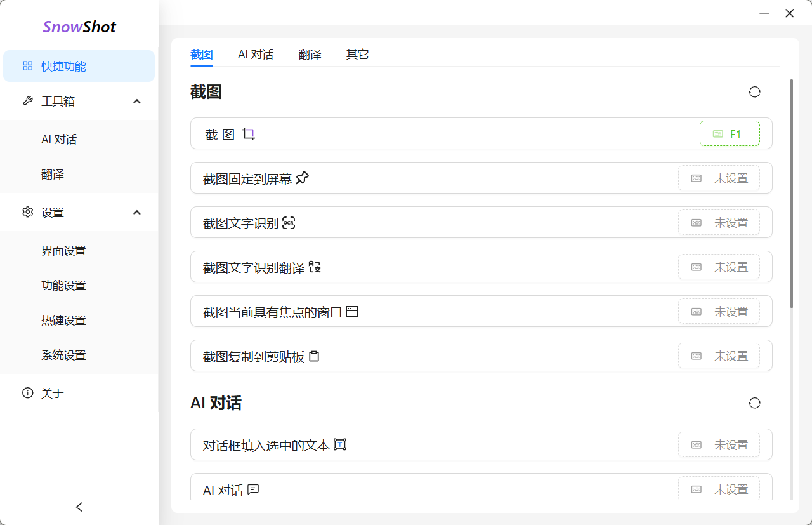
Task: Open 热键设置 in the sidebar
Action: pyautogui.click(x=63, y=321)
